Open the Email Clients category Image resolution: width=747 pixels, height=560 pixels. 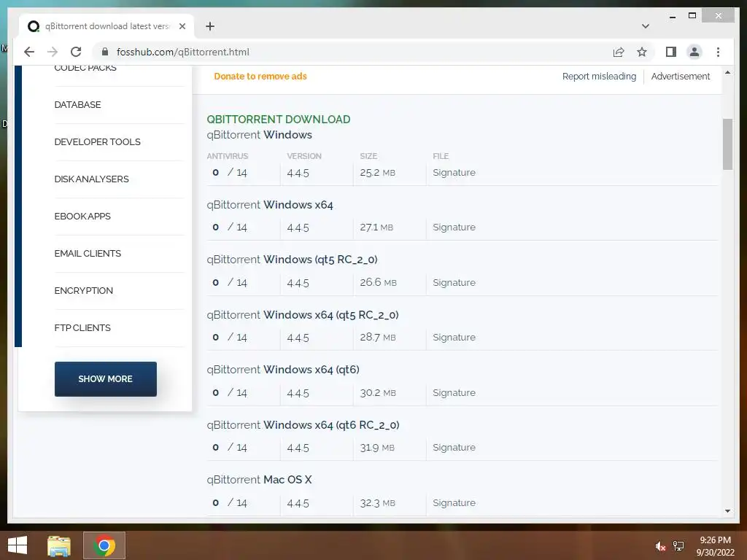(88, 253)
